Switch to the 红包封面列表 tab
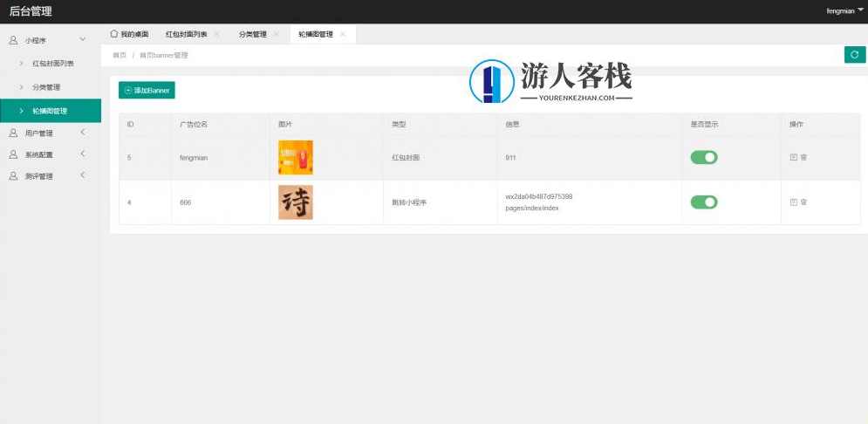The image size is (868, 424). pyautogui.click(x=187, y=34)
